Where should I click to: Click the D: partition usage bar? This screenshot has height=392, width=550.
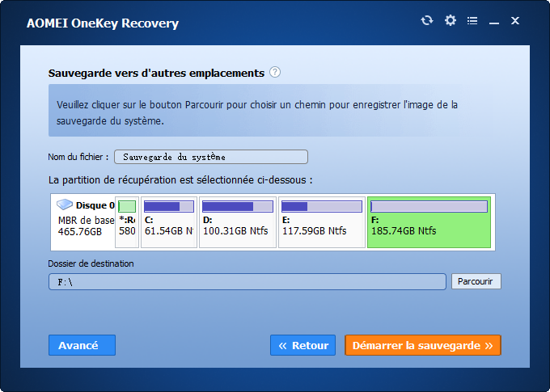tap(238, 207)
